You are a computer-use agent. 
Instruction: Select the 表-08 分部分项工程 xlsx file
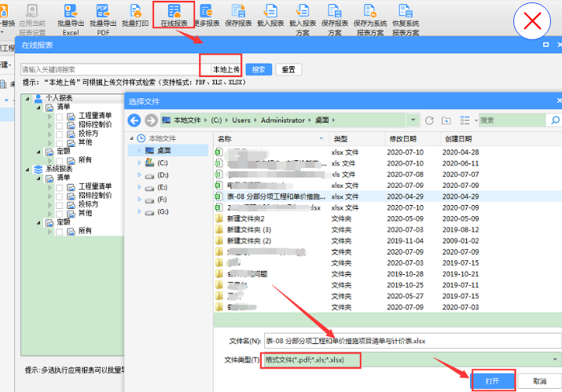388,196
